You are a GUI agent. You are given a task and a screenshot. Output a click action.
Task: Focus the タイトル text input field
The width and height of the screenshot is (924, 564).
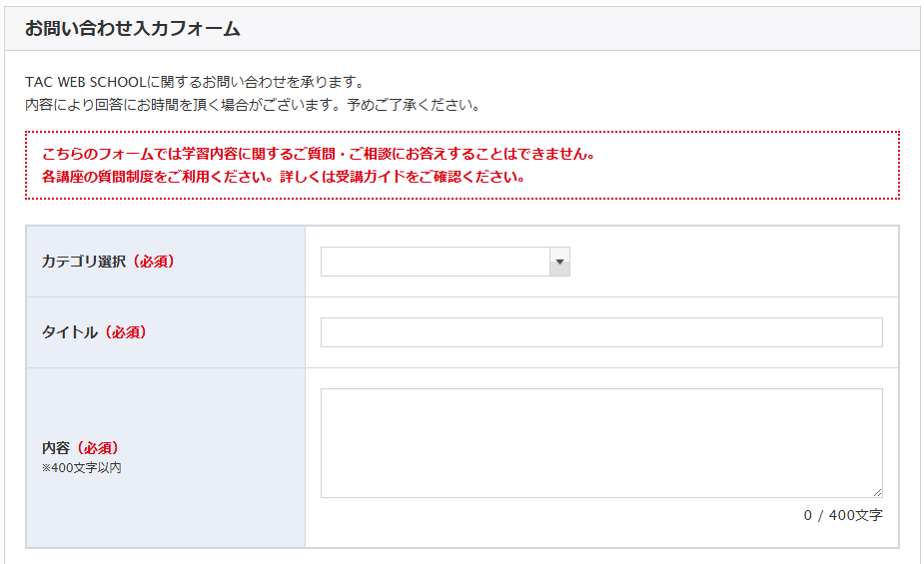[x=600, y=332]
